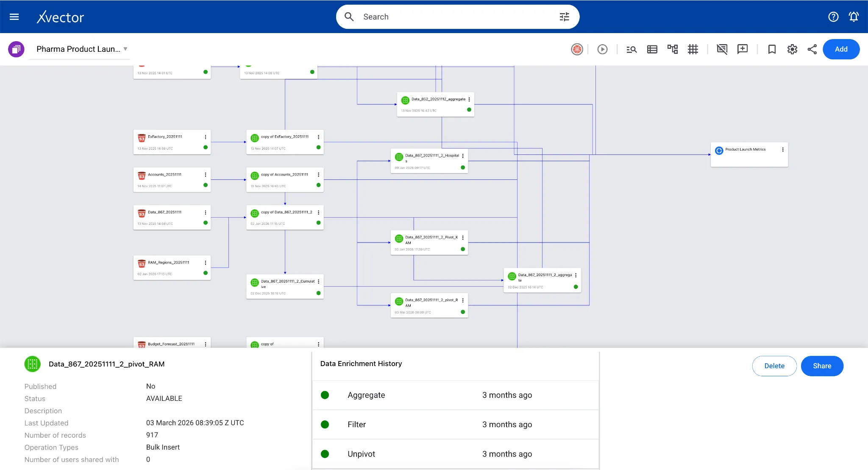Toggle the grid layout icon
The width and height of the screenshot is (868, 470).
coord(693,49)
